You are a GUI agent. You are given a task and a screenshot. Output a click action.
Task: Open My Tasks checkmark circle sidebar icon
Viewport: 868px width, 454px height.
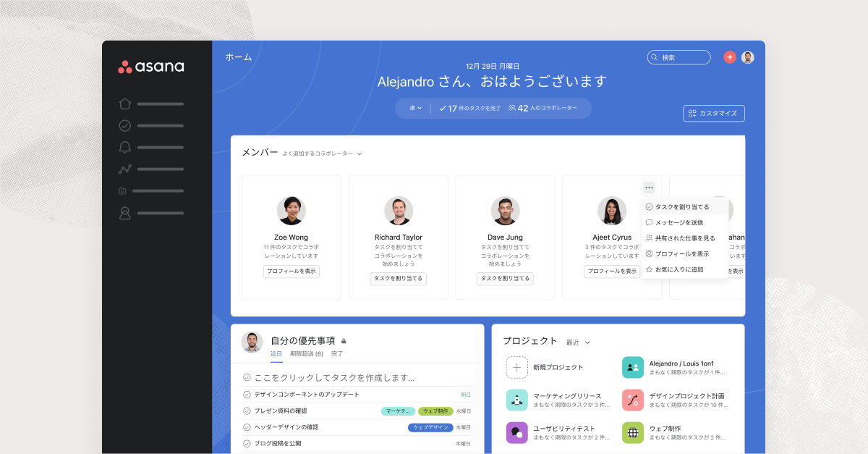pyautogui.click(x=125, y=125)
